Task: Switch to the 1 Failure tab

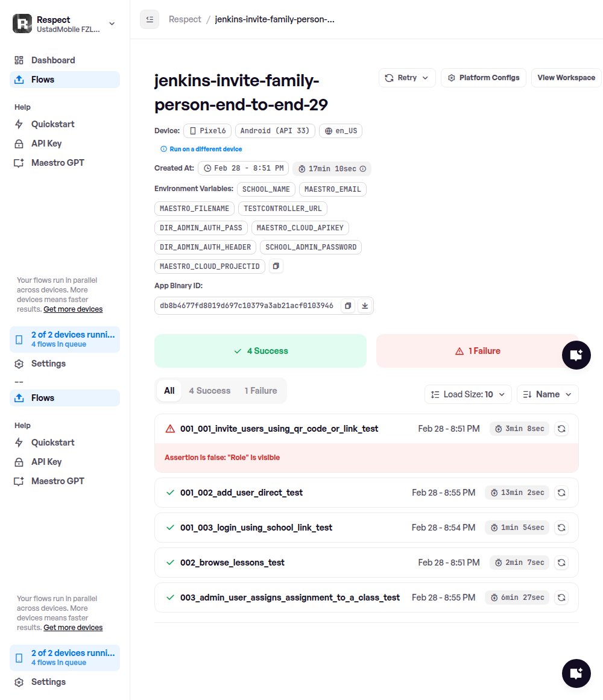Action: (260, 391)
